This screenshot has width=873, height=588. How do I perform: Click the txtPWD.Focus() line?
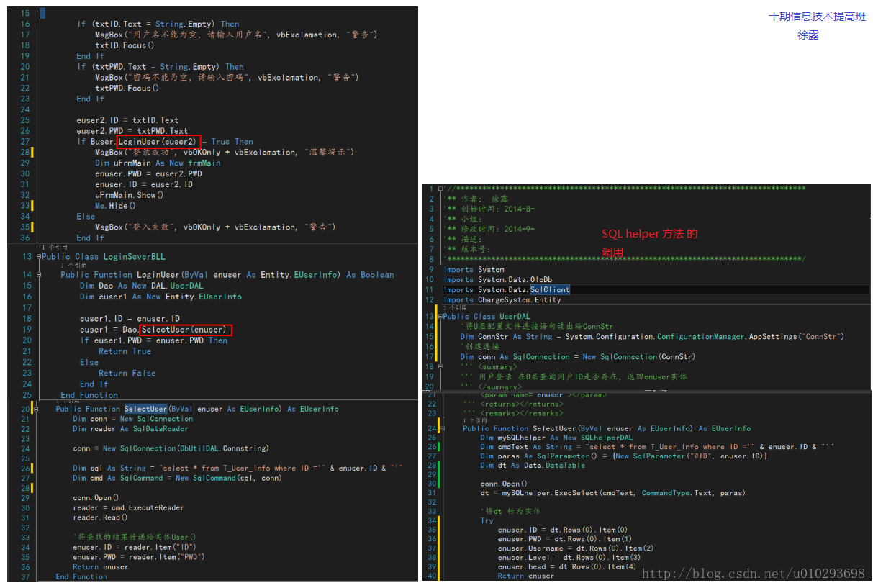coord(127,88)
